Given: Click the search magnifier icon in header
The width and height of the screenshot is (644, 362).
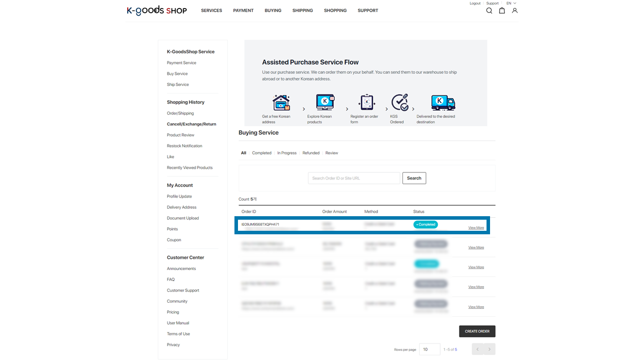Looking at the screenshot, I should click(x=489, y=11).
